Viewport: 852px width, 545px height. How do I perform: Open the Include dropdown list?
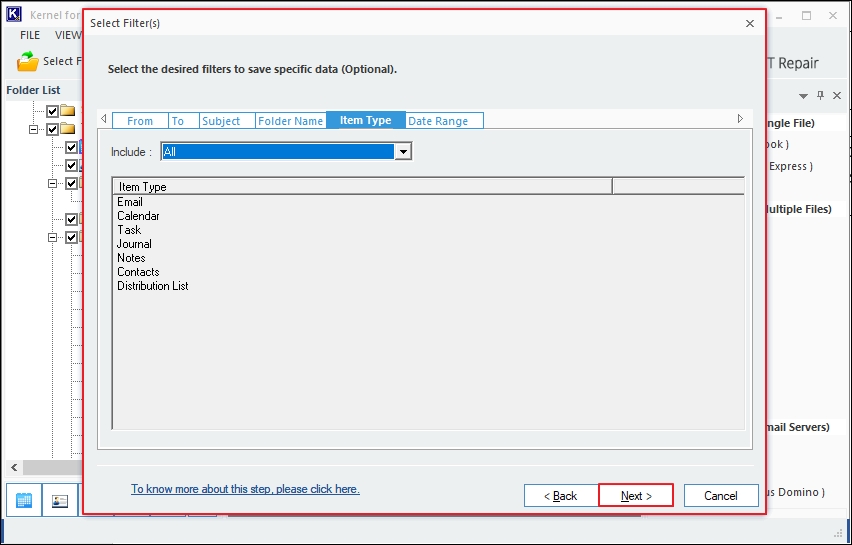(x=403, y=152)
